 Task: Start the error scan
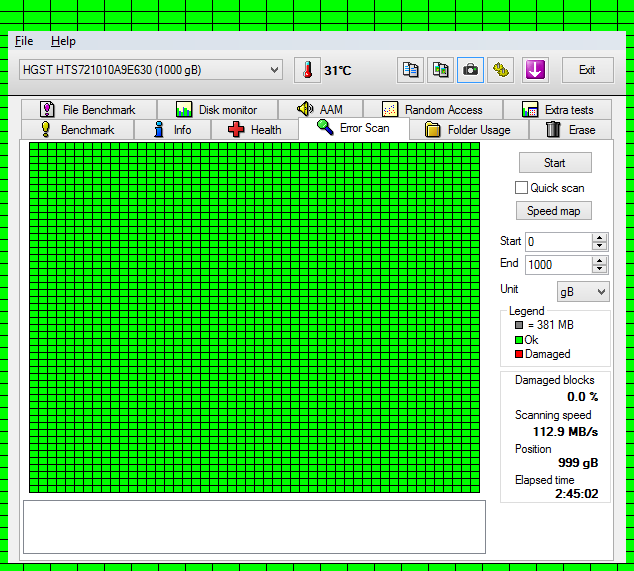555,163
